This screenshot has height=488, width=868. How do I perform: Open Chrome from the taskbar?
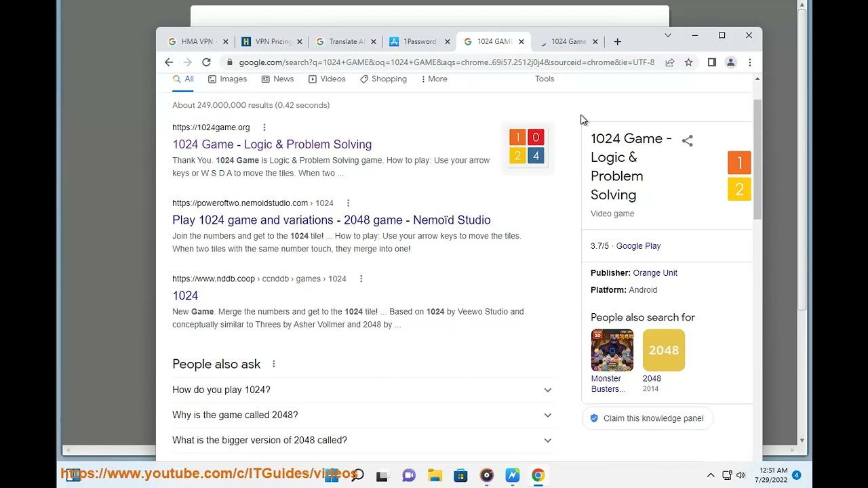pyautogui.click(x=538, y=475)
